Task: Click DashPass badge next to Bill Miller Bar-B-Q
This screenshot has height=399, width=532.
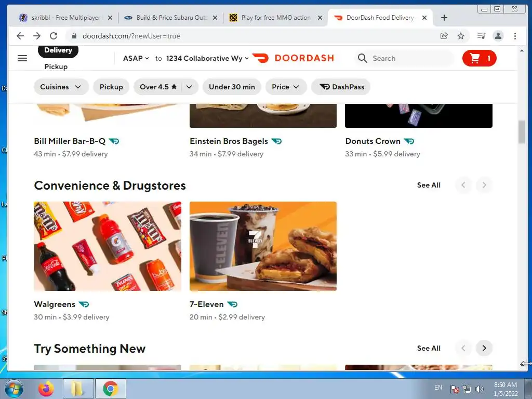Action: [x=114, y=141]
